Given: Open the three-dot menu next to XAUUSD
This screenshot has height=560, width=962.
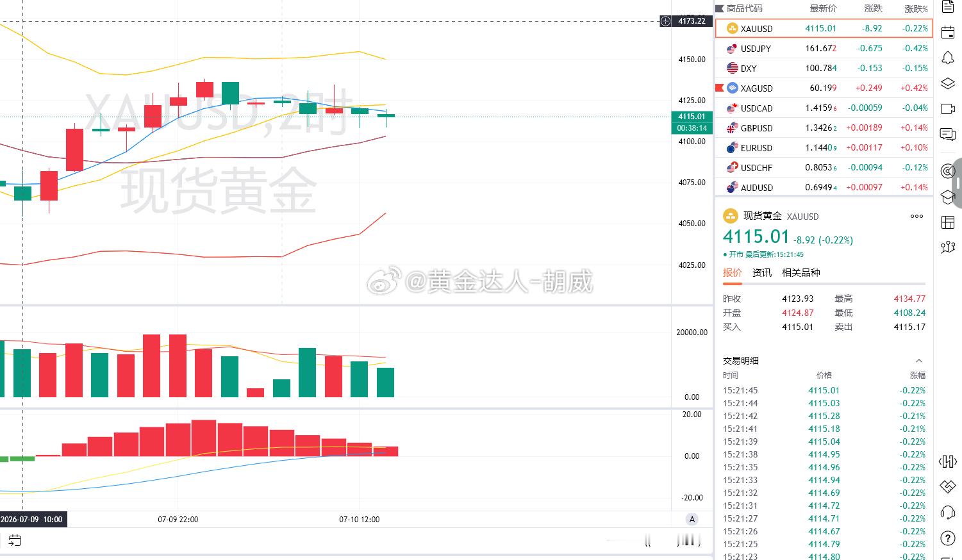Looking at the screenshot, I should 916,216.
